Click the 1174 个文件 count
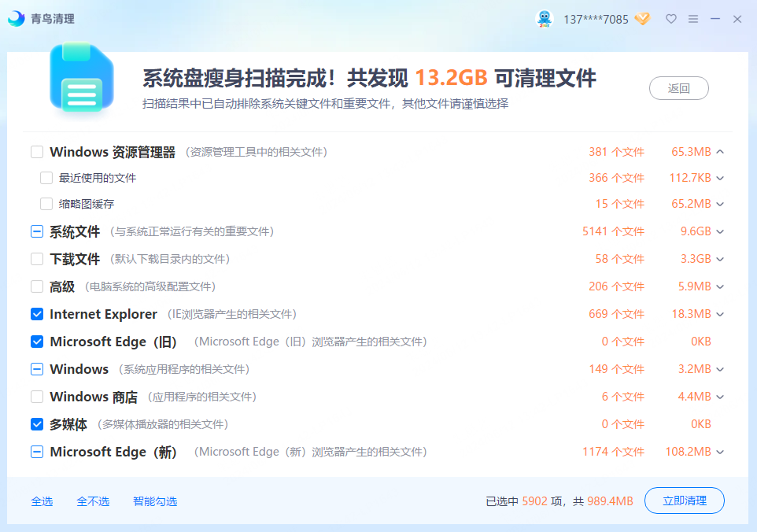Screen dimensions: 757x532 click(x=613, y=452)
